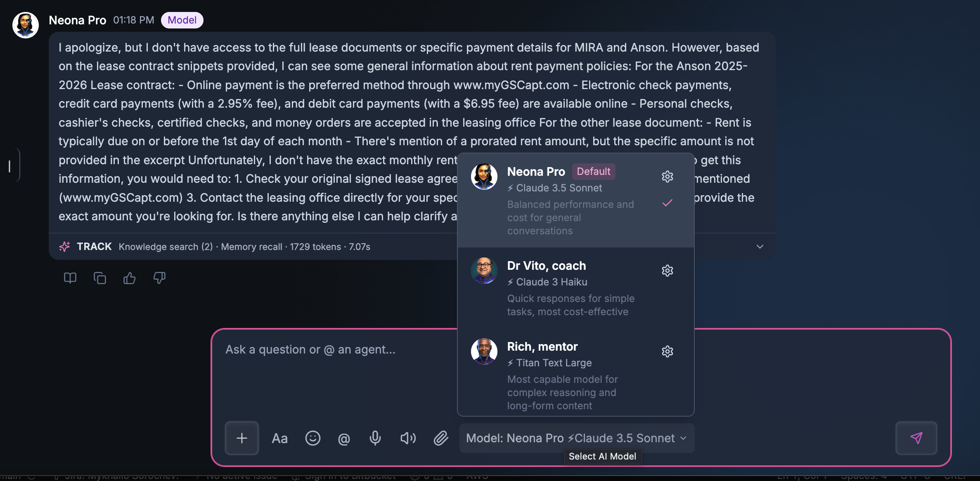This screenshot has width=980, height=481.
Task: Mention an agent using the @ icon
Action: click(344, 438)
